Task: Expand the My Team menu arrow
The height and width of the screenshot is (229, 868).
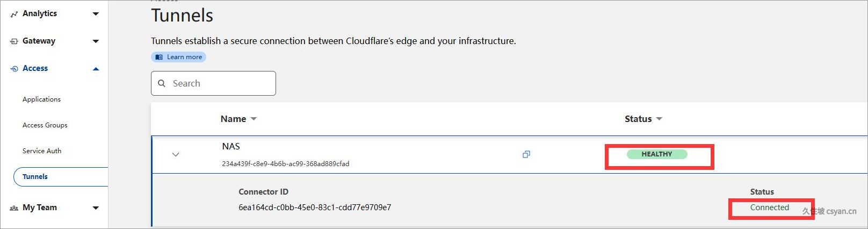Action: (96, 208)
